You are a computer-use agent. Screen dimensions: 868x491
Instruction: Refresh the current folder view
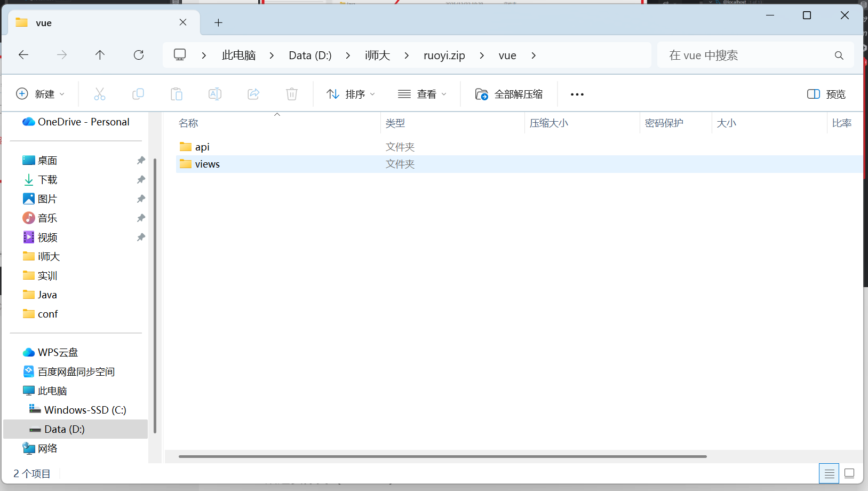coord(139,55)
